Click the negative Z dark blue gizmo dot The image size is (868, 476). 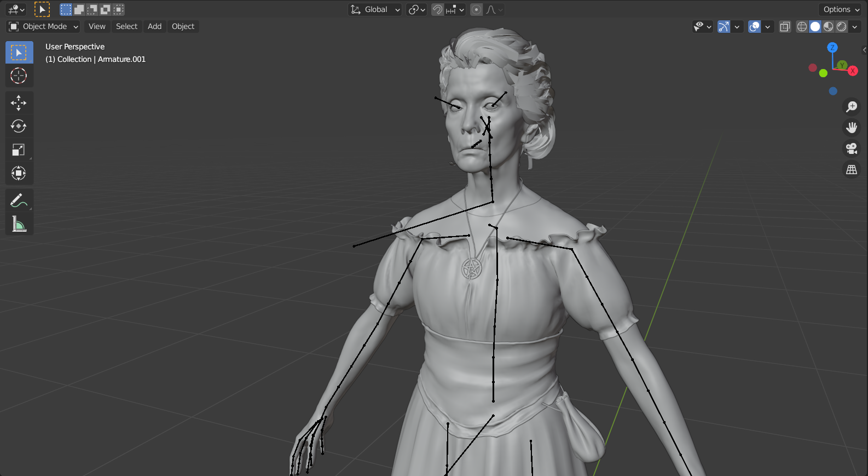coord(833,91)
